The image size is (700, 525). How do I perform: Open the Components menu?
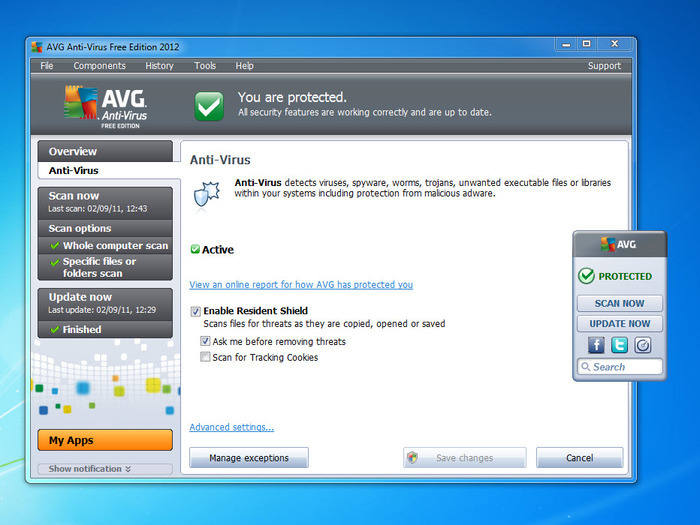99,66
